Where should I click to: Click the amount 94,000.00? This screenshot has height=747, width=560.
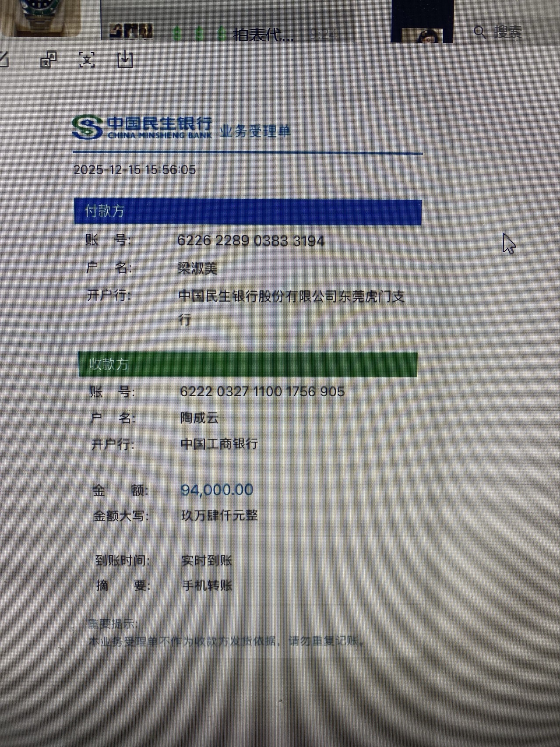tap(217, 490)
